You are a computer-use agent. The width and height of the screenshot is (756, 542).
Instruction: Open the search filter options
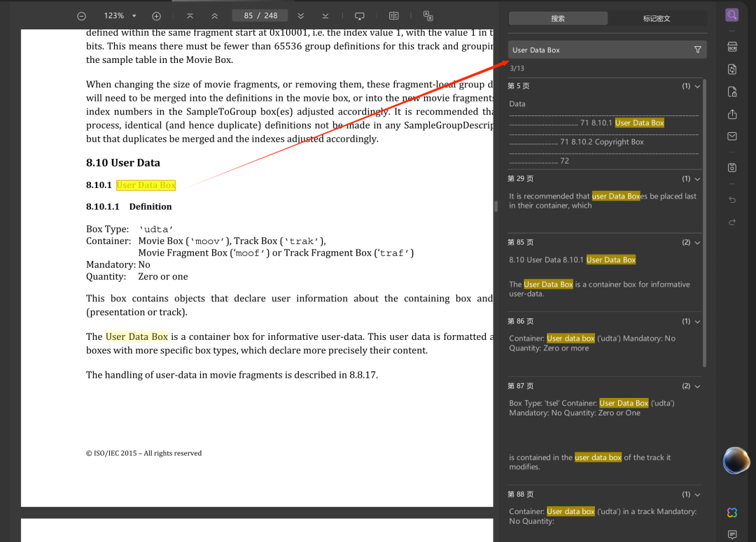(x=698, y=50)
